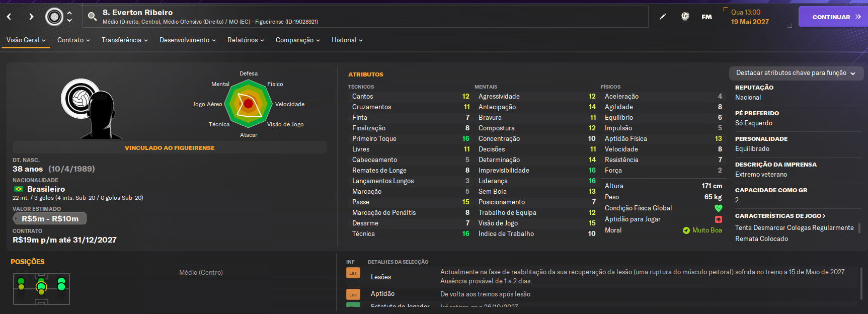Open the Destacar atributos chave para função dropdown
Screen dimensions: 868x314
pyautogui.click(x=796, y=73)
